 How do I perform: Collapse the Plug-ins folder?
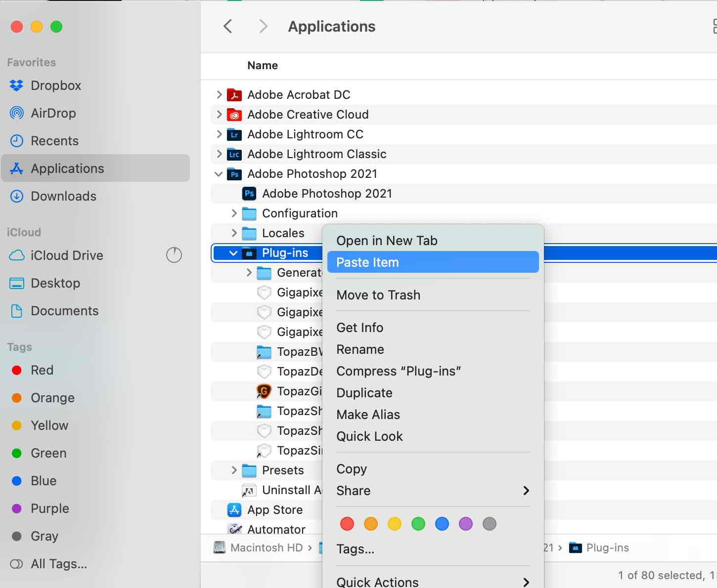point(233,253)
